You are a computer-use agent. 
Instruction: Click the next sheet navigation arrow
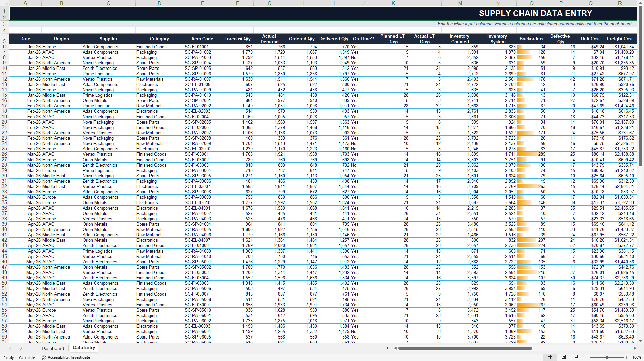[21, 348]
